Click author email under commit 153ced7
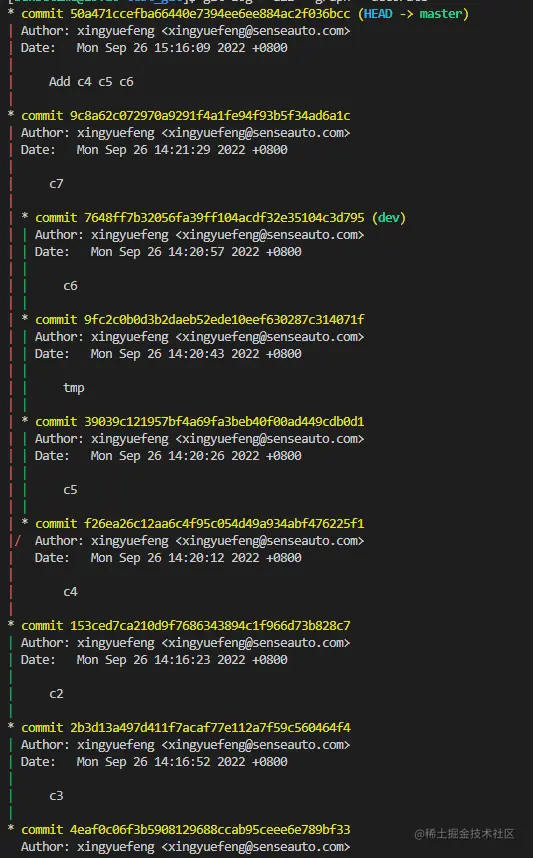 [x=256, y=643]
